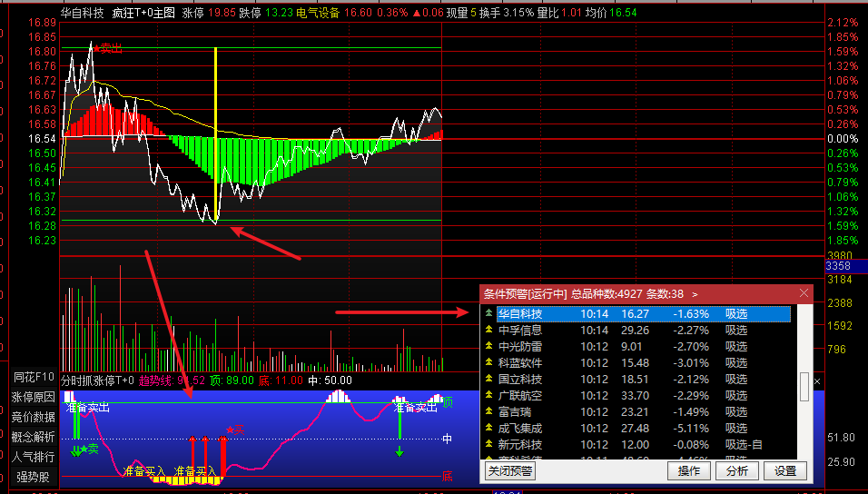The image size is (868, 494).
Task: Click the 均价 16.54 header value
Action: tap(610, 12)
